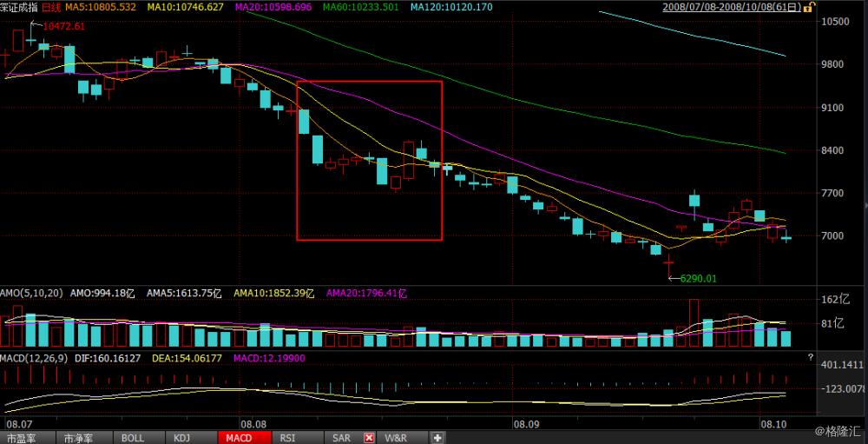Click the unlock padlock icon beside date range

(809, 7)
